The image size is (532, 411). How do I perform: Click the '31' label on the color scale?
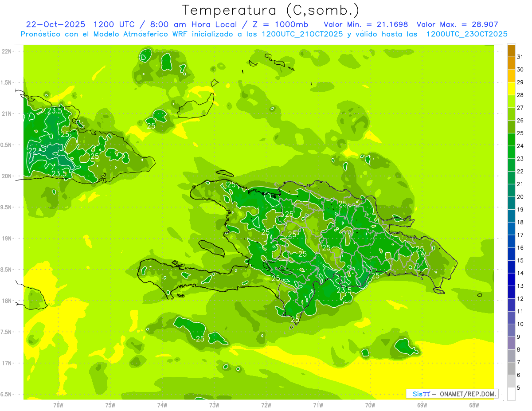pyautogui.click(x=520, y=57)
